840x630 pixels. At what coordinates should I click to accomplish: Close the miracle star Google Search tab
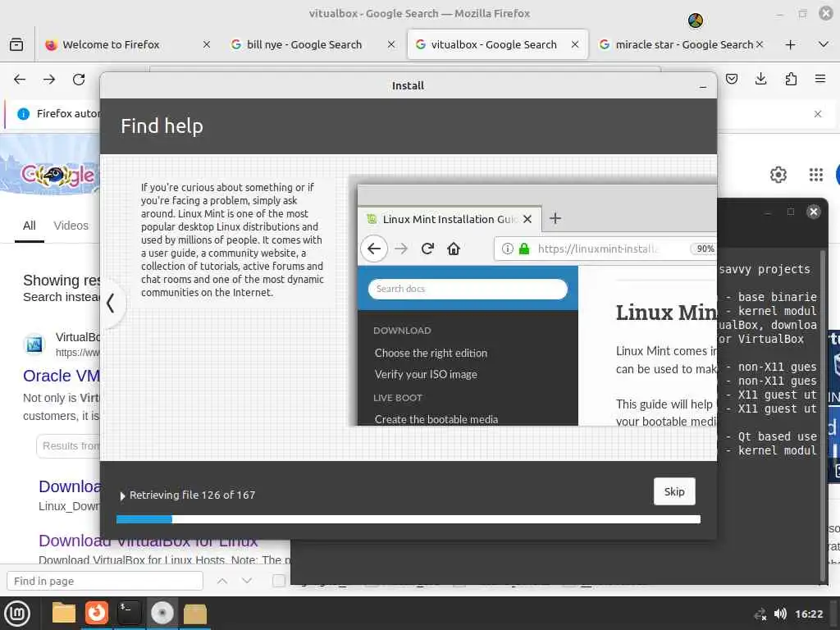click(760, 44)
